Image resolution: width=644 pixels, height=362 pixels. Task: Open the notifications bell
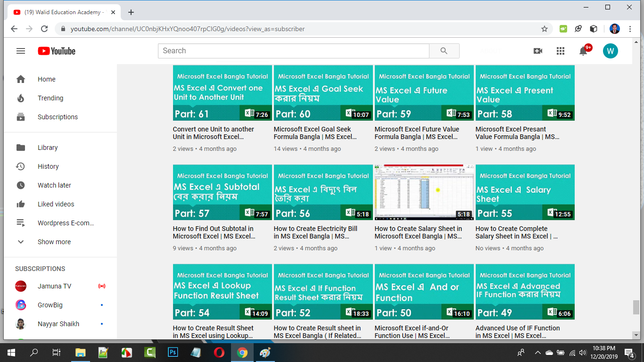click(583, 51)
